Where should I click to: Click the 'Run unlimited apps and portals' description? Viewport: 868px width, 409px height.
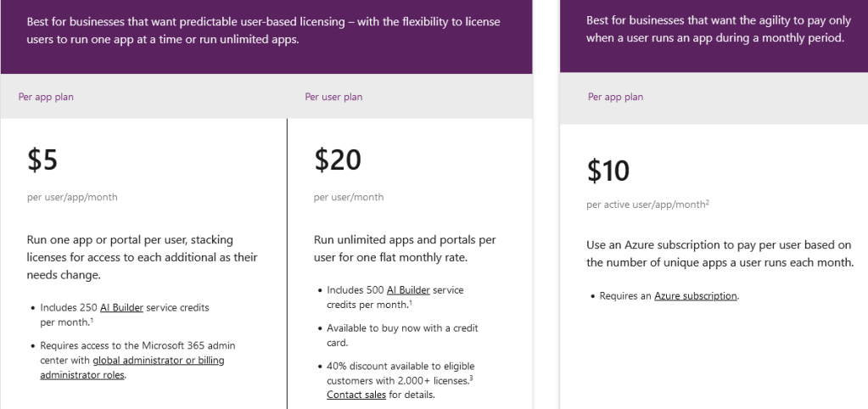coord(405,249)
